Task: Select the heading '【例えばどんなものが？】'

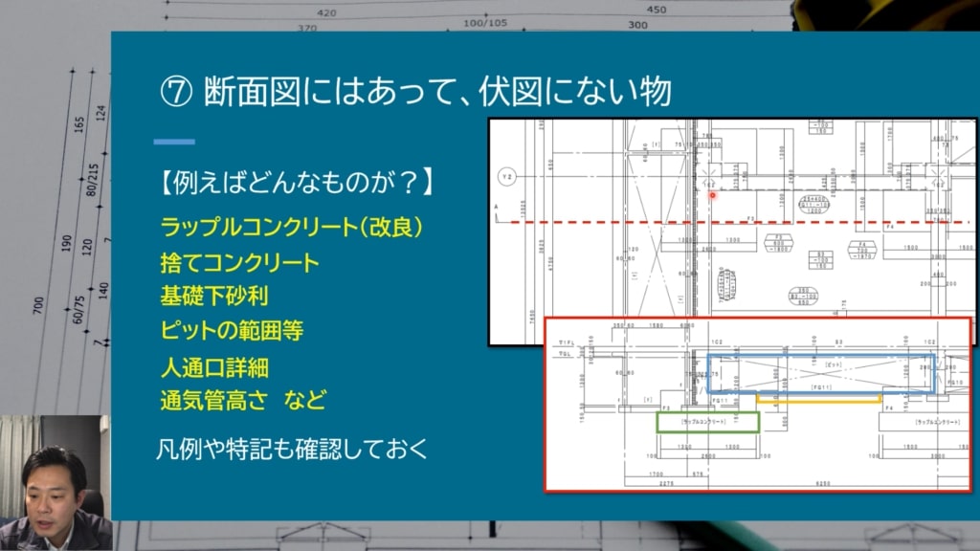Action: pos(295,183)
